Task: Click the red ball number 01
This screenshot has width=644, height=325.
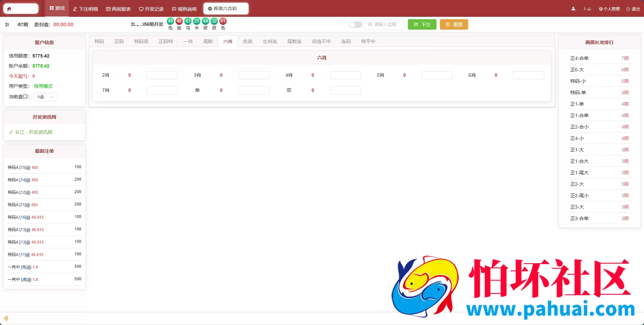Action: click(x=223, y=21)
